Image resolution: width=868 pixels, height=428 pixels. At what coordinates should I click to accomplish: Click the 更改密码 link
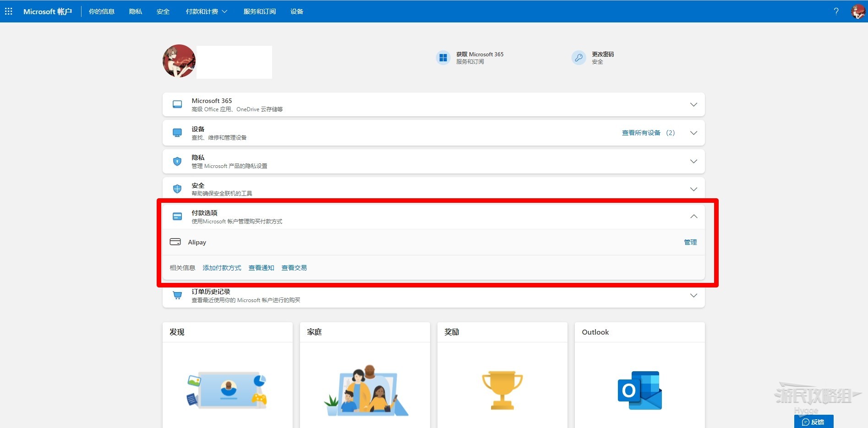(603, 54)
